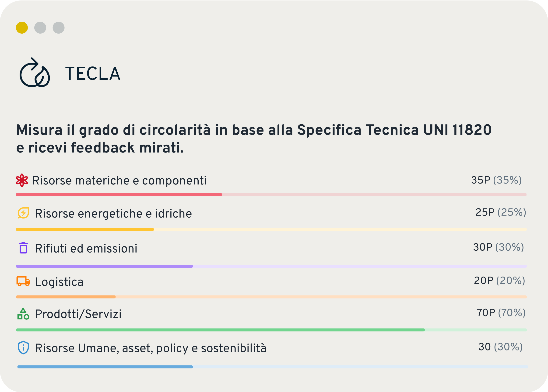Viewport: 548px width, 392px height.
Task: Click Risorse Umane, asset, policy e sostenibilità
Action: point(151,348)
